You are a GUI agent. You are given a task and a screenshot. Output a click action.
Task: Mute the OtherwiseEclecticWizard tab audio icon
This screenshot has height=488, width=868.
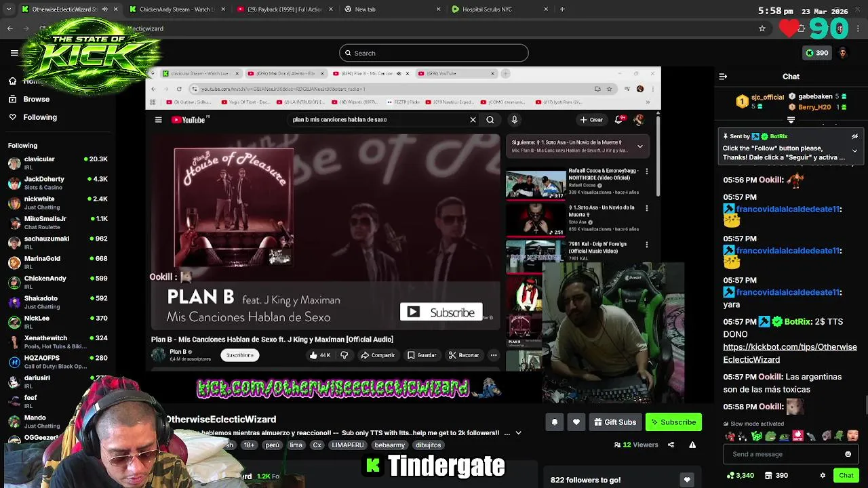pyautogui.click(x=104, y=9)
